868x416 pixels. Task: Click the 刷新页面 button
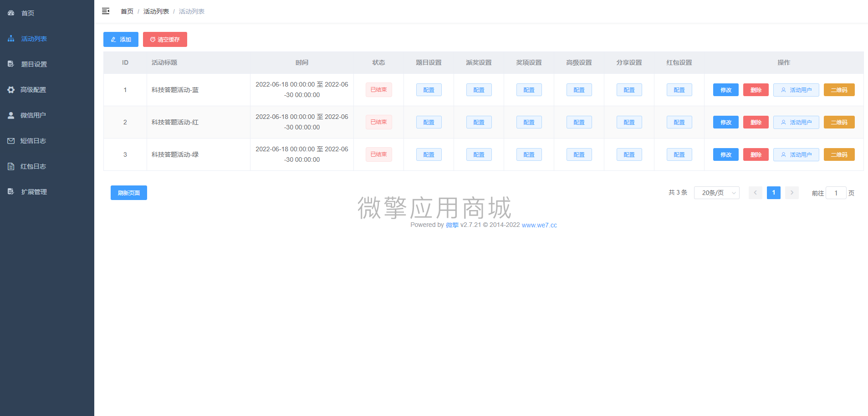[129, 193]
